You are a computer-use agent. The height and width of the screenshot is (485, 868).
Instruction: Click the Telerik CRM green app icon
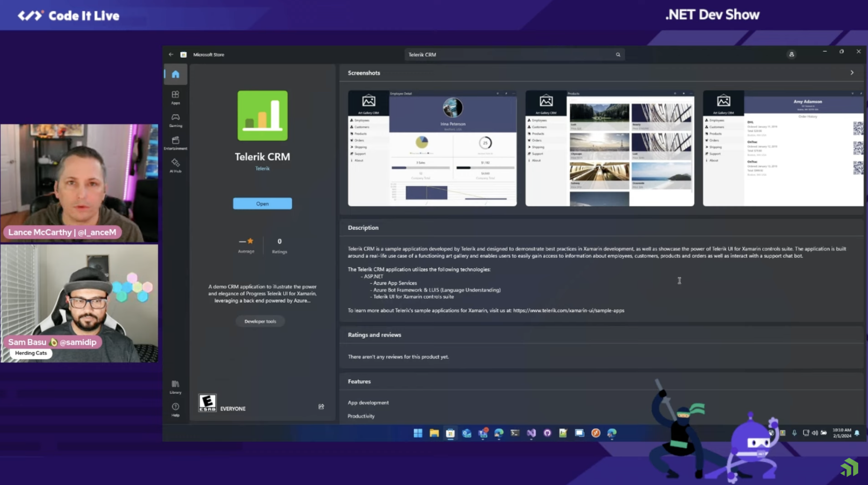click(x=262, y=115)
